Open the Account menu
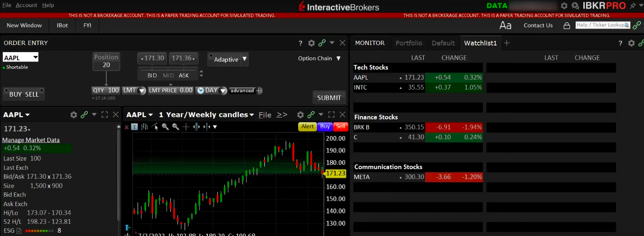This screenshot has width=644, height=236. pyautogui.click(x=27, y=5)
